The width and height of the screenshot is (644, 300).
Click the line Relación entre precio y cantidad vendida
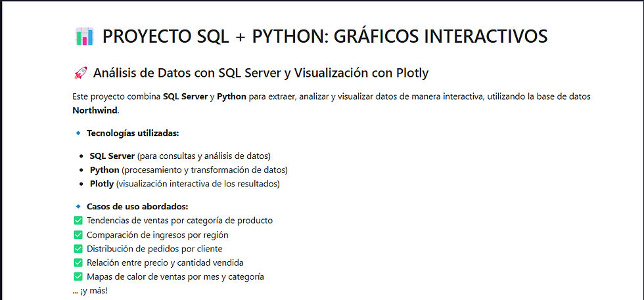click(165, 263)
